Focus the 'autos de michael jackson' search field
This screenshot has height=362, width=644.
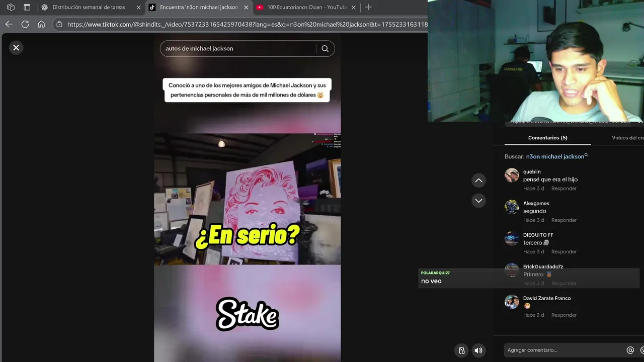click(x=238, y=49)
